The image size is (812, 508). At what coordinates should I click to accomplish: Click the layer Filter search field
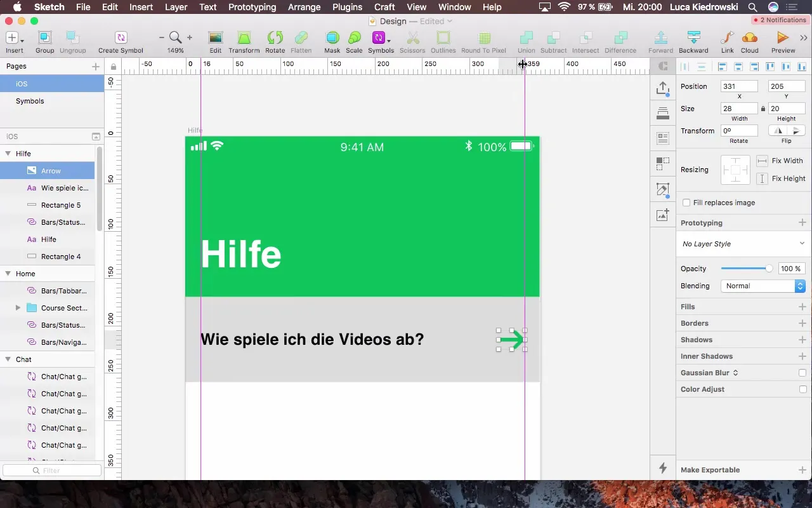(52, 471)
